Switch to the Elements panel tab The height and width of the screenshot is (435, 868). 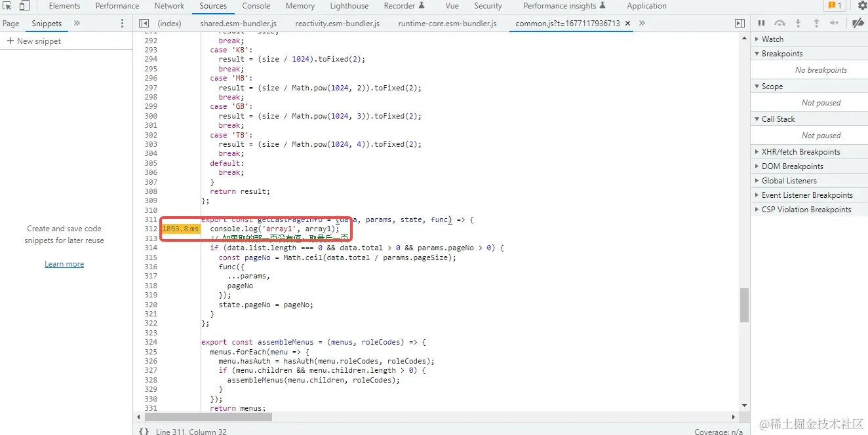[64, 6]
